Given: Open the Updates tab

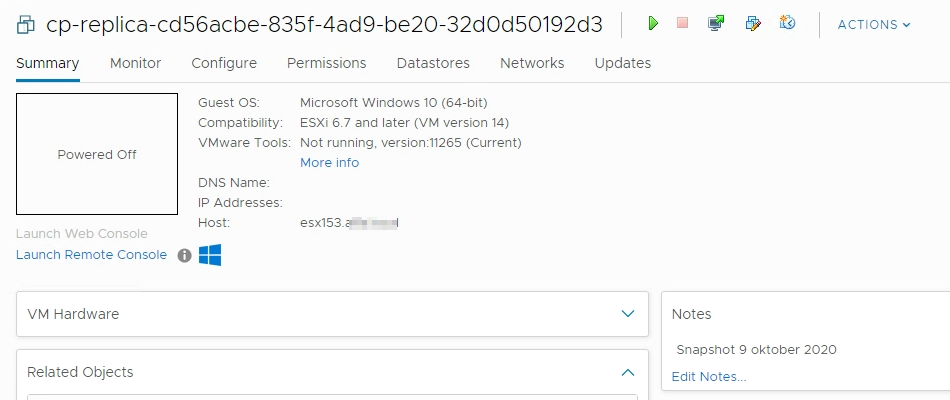Looking at the screenshot, I should (x=623, y=63).
